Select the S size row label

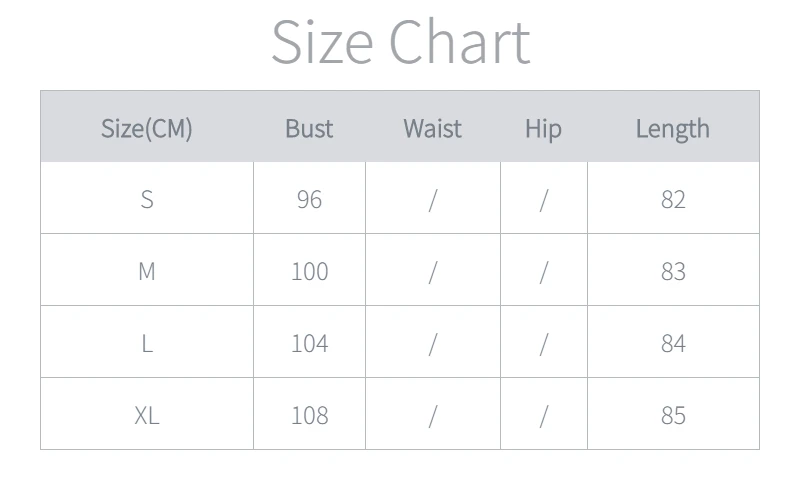pyautogui.click(x=147, y=199)
